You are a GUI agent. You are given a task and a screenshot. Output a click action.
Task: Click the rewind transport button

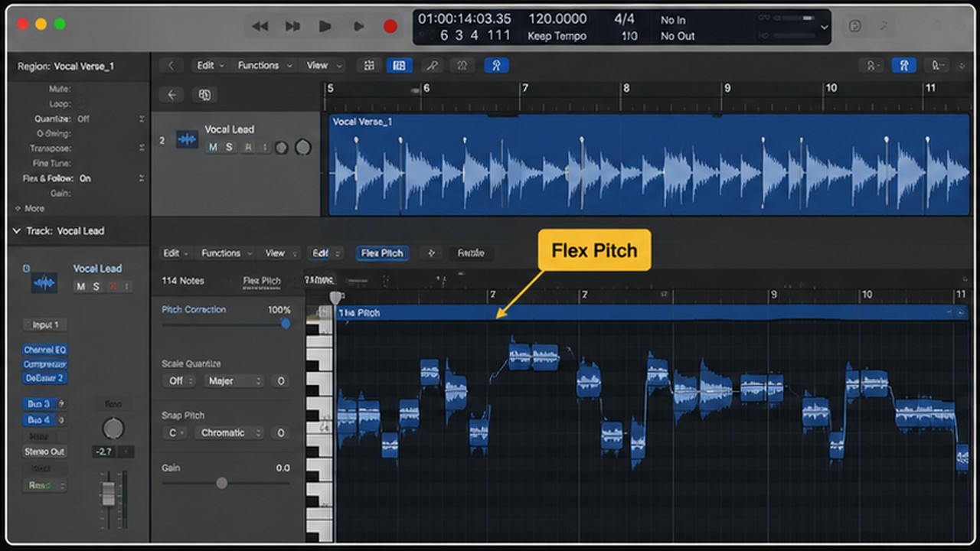[x=260, y=27]
